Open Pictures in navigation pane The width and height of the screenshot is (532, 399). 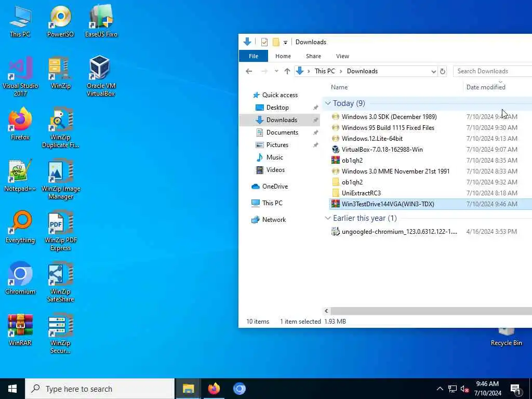(277, 145)
